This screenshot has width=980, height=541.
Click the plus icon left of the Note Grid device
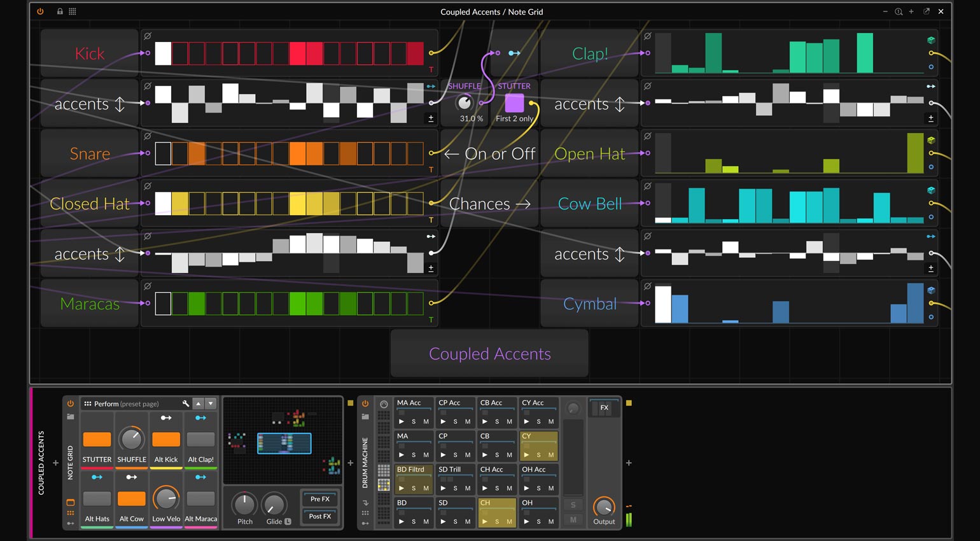click(x=55, y=463)
